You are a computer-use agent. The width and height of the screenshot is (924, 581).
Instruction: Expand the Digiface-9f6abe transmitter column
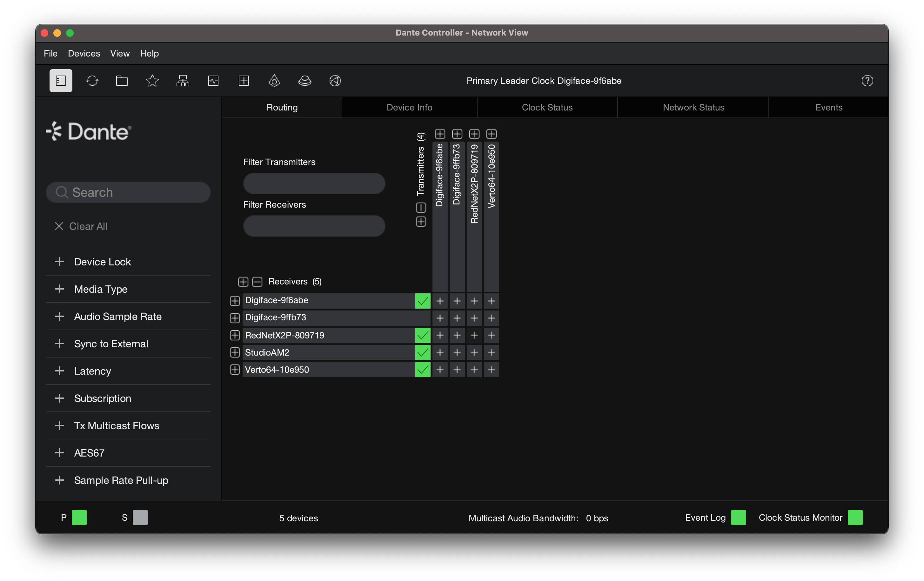(x=440, y=134)
